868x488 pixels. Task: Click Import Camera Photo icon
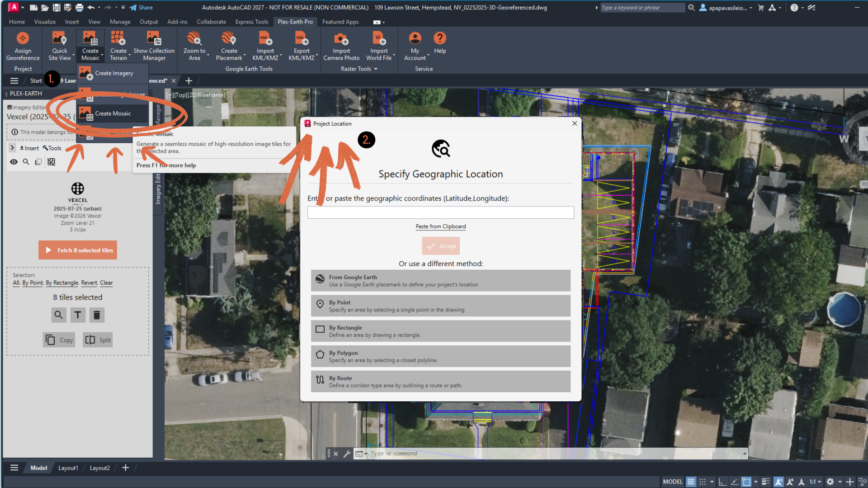(341, 38)
